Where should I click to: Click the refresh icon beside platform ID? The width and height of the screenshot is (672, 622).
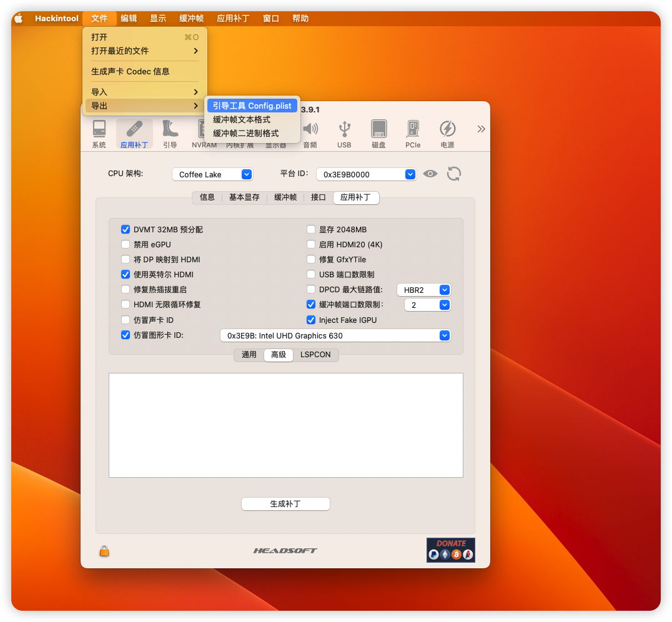pos(454,174)
